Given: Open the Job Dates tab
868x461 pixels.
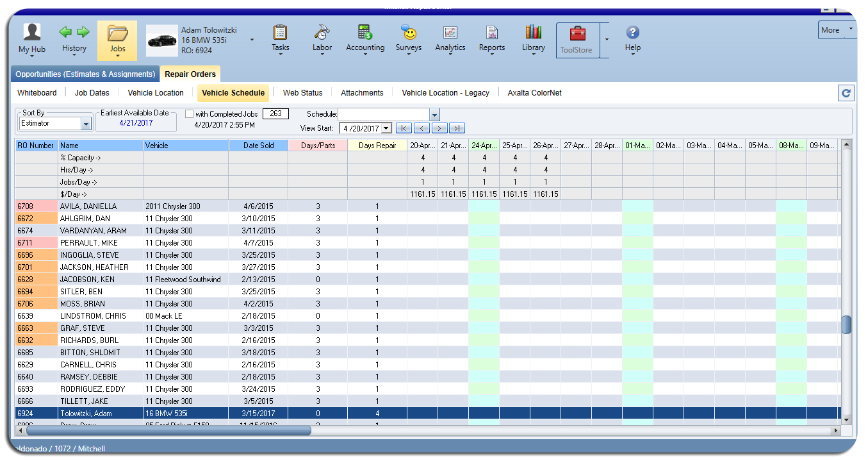Looking at the screenshot, I should pos(92,93).
